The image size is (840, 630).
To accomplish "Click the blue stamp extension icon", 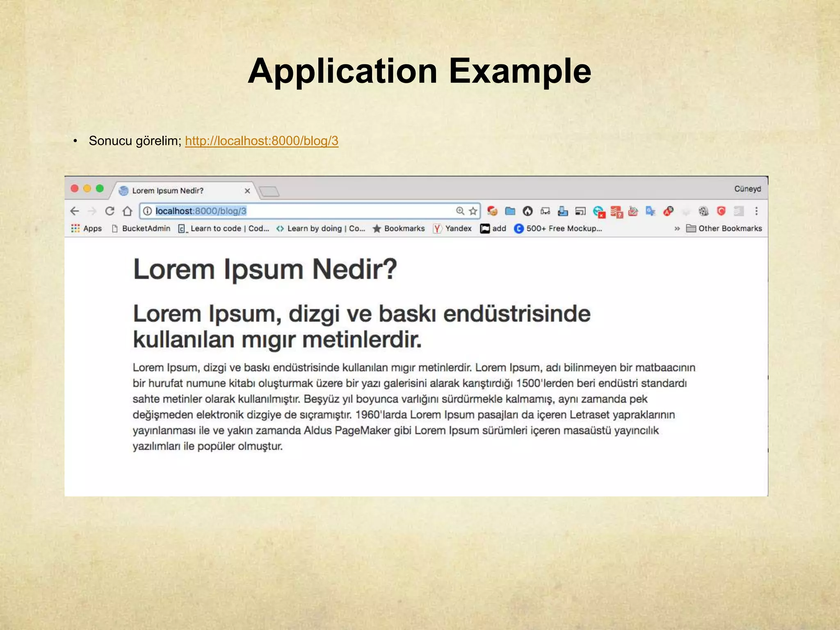I will tap(563, 211).
